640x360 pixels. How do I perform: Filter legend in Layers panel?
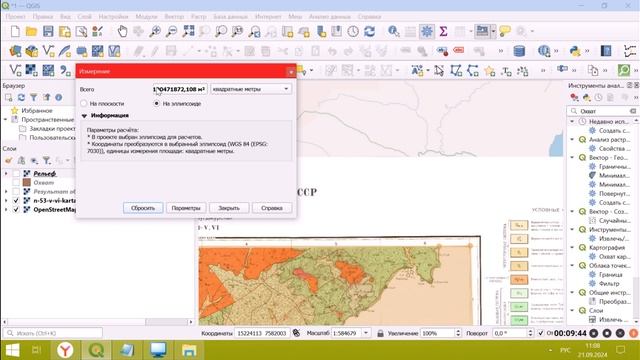tap(47, 160)
